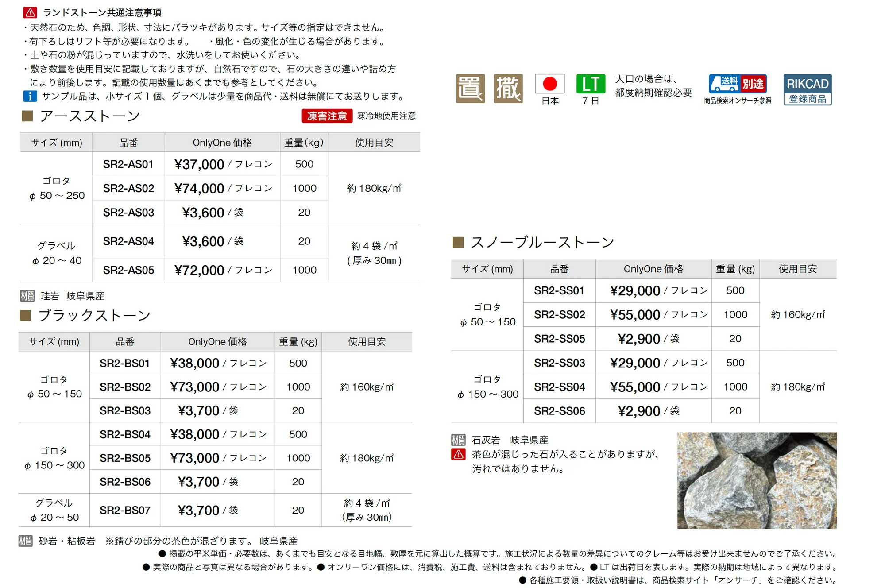The image size is (885, 588).
Task: Click the green LT lead-time icon
Action: (591, 84)
